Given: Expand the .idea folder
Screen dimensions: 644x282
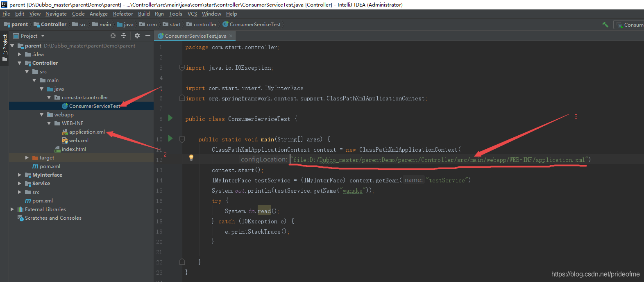Looking at the screenshot, I should tap(19, 55).
